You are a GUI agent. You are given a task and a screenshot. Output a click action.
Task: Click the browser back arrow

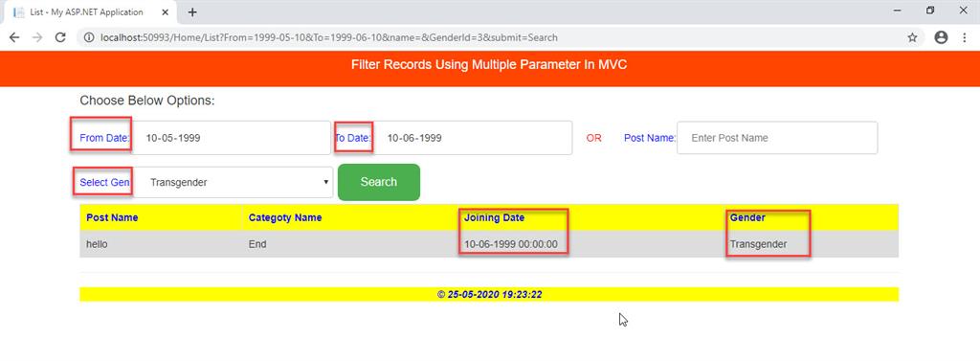[13, 37]
